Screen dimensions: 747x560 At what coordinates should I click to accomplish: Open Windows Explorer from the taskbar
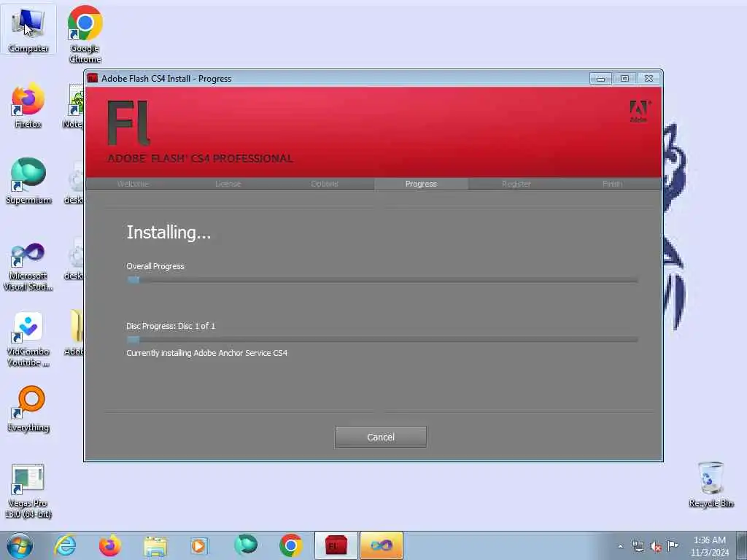point(155,545)
